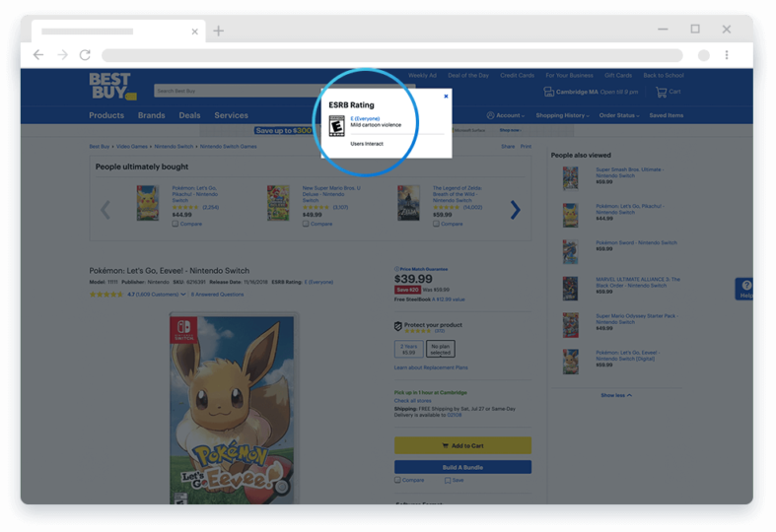Click the Share link
The height and width of the screenshot is (532, 776).
tap(508, 147)
